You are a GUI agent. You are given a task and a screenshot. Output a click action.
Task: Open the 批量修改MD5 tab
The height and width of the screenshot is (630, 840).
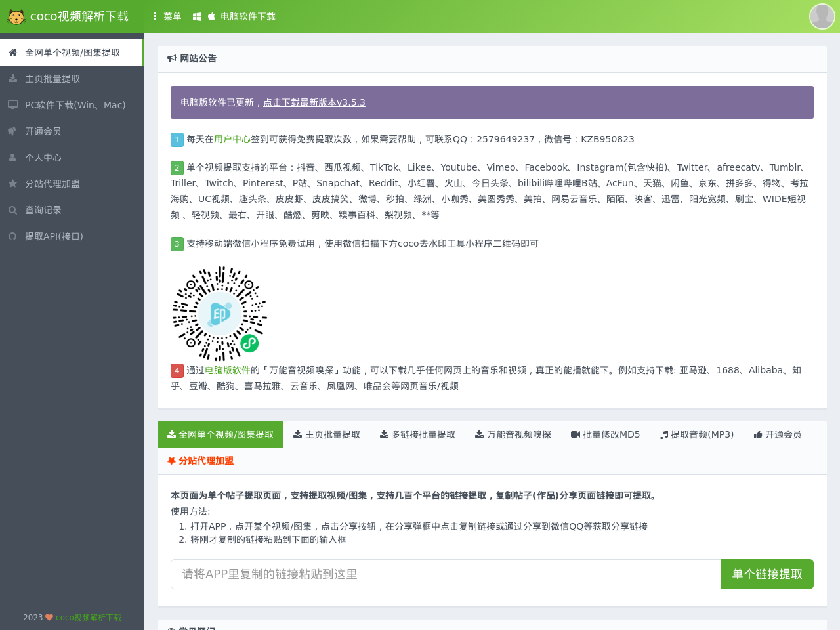[606, 434]
